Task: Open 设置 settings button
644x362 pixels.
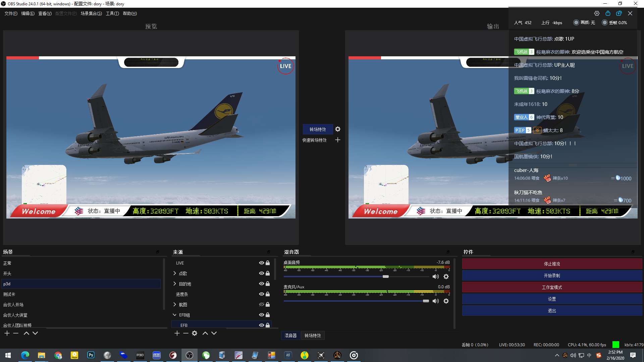Action: [552, 299]
